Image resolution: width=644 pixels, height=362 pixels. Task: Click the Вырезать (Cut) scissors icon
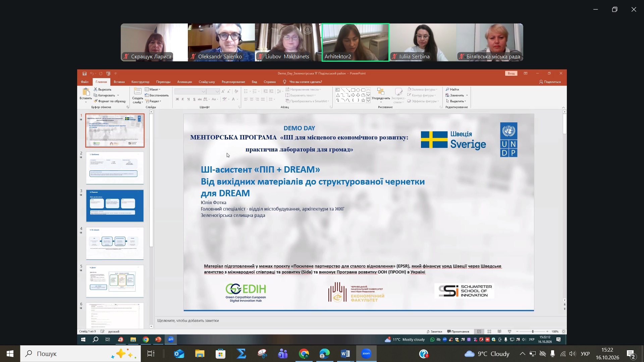(x=96, y=89)
